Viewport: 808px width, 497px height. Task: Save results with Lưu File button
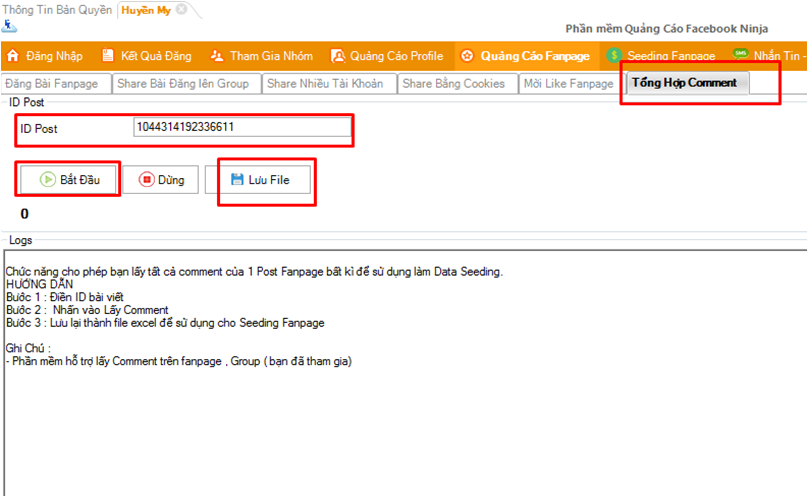[x=258, y=179]
